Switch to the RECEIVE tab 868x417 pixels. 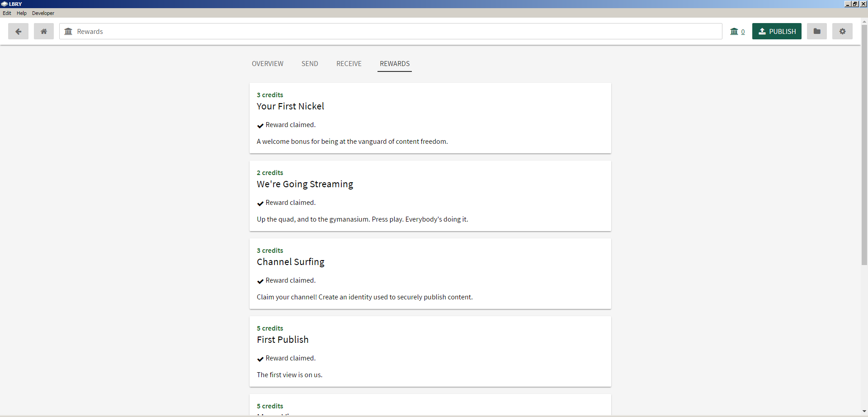click(349, 64)
